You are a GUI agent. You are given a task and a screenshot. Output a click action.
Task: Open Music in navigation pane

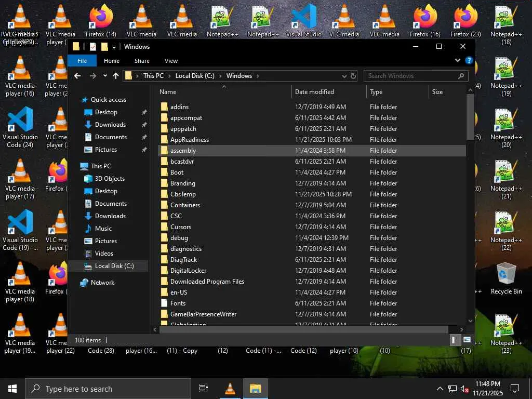[103, 229]
